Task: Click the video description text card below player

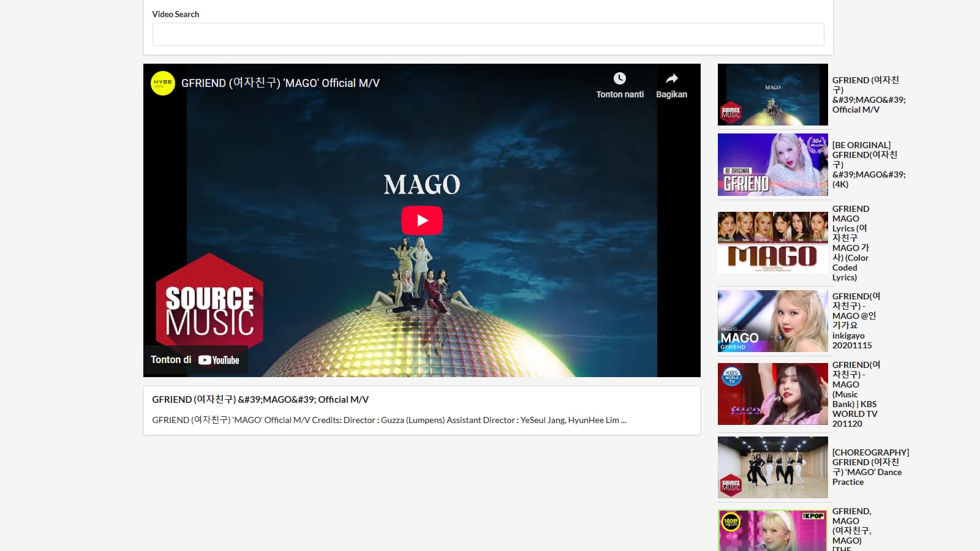Action: (x=388, y=420)
